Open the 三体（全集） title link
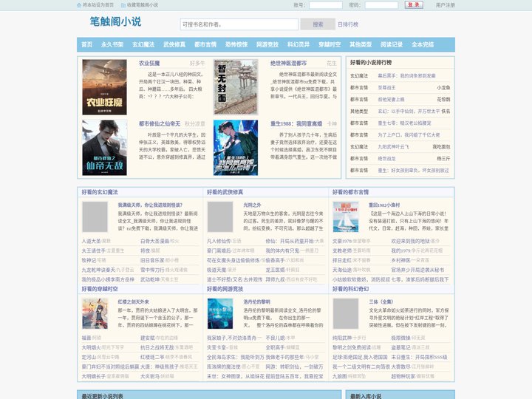 (x=381, y=301)
